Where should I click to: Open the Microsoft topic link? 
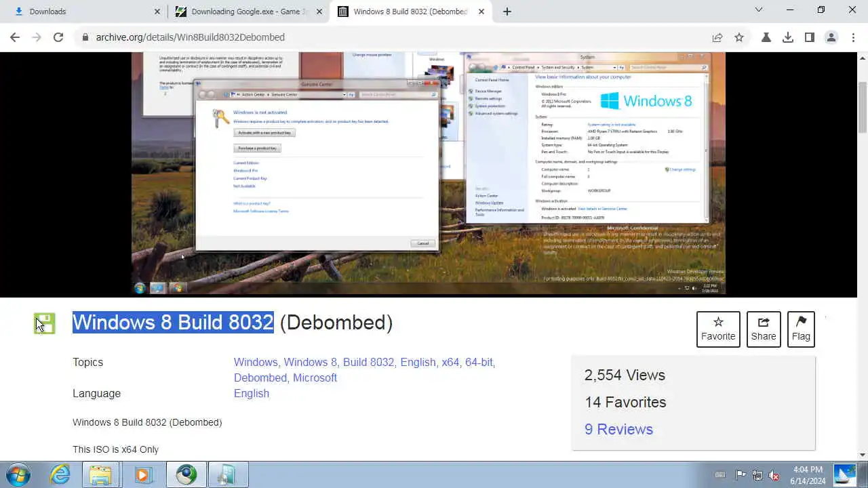[315, 378]
